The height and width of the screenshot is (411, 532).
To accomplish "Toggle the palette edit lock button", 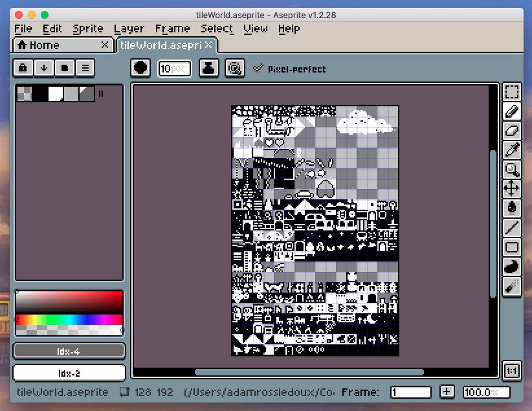I will point(23,67).
